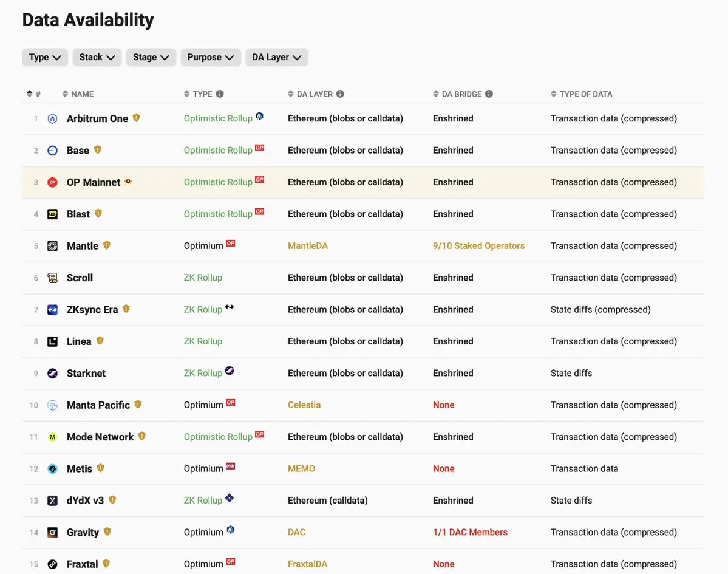The image size is (728, 574).
Task: Open the Purpose filter dropdown
Action: 210,57
